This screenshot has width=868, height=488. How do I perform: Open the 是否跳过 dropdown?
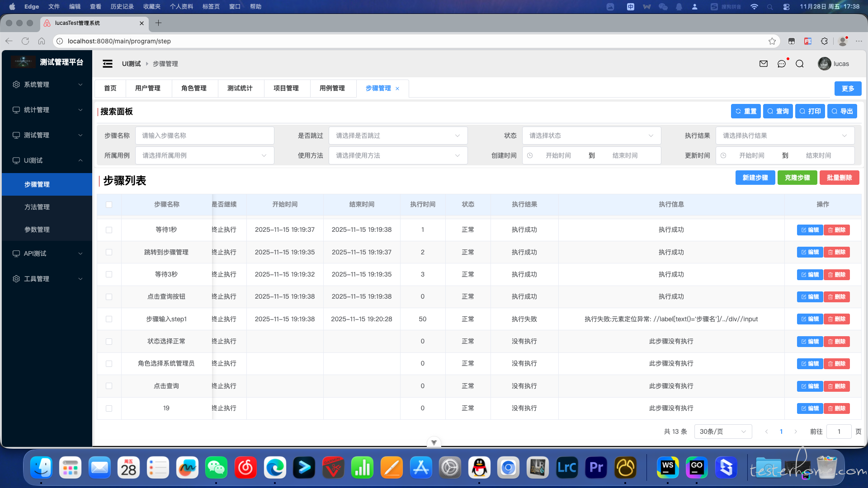click(398, 136)
